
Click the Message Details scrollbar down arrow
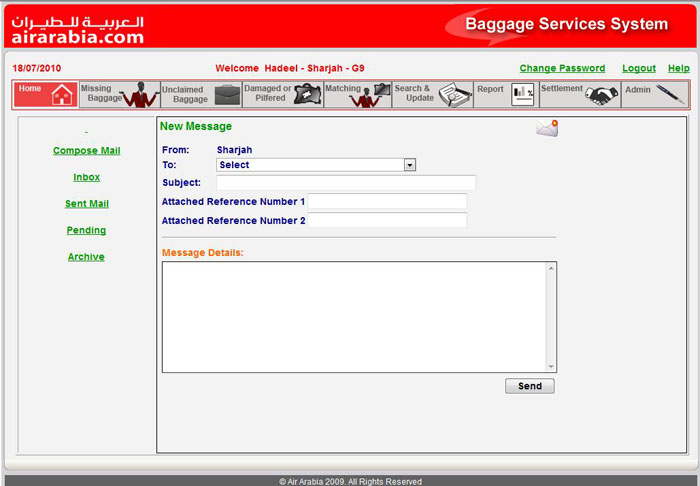(551, 367)
